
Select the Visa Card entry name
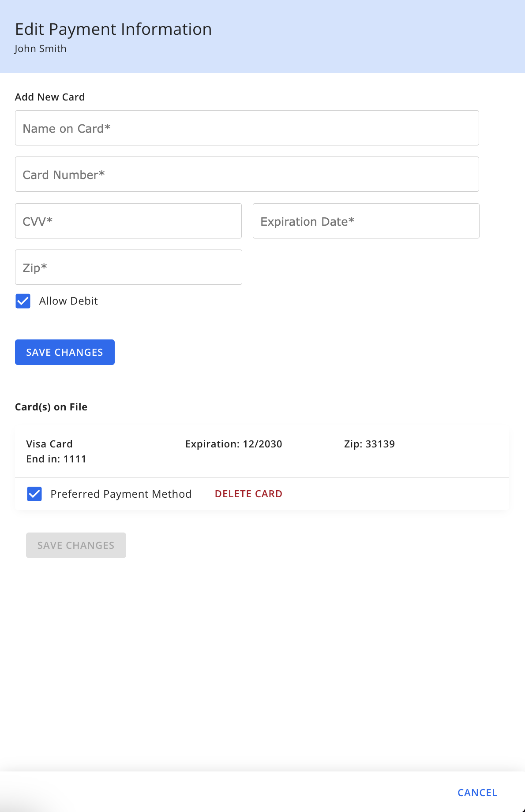click(x=49, y=444)
